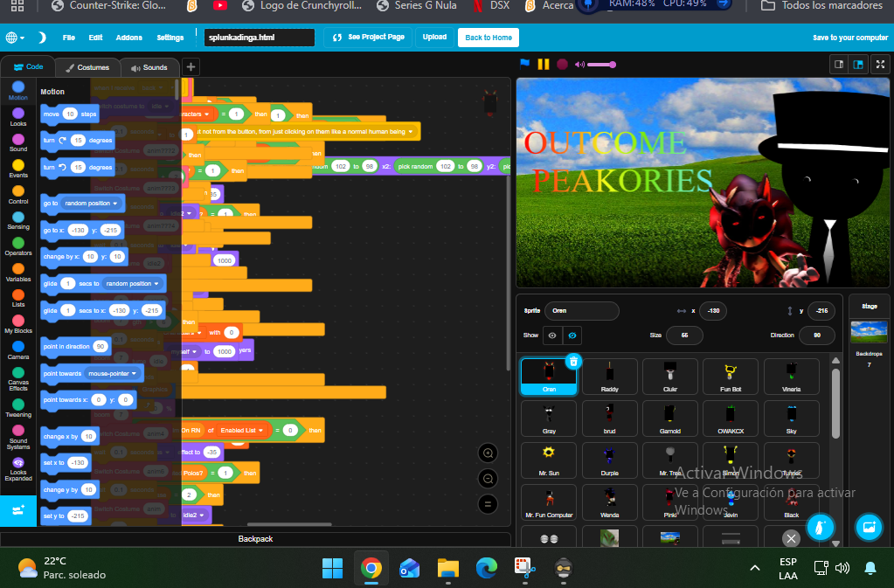The height and width of the screenshot is (588, 894).
Task: Adjust the stage volume slider
Action: tap(601, 65)
